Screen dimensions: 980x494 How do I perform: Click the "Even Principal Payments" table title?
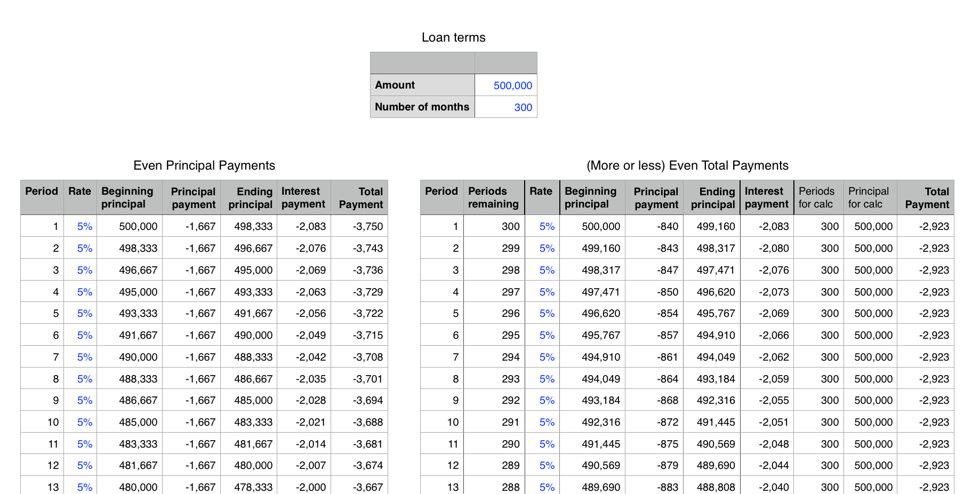[204, 165]
